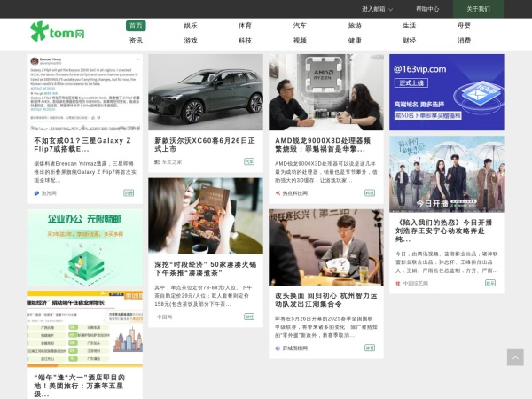Open the 旅游 category
The image size is (532, 399).
coord(355,26)
